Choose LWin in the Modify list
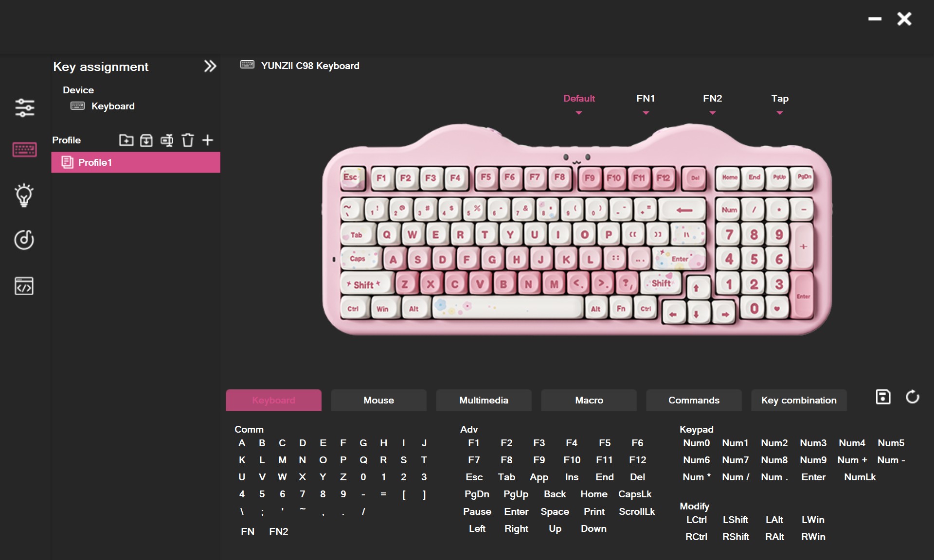This screenshot has height=560, width=934. coord(813,520)
